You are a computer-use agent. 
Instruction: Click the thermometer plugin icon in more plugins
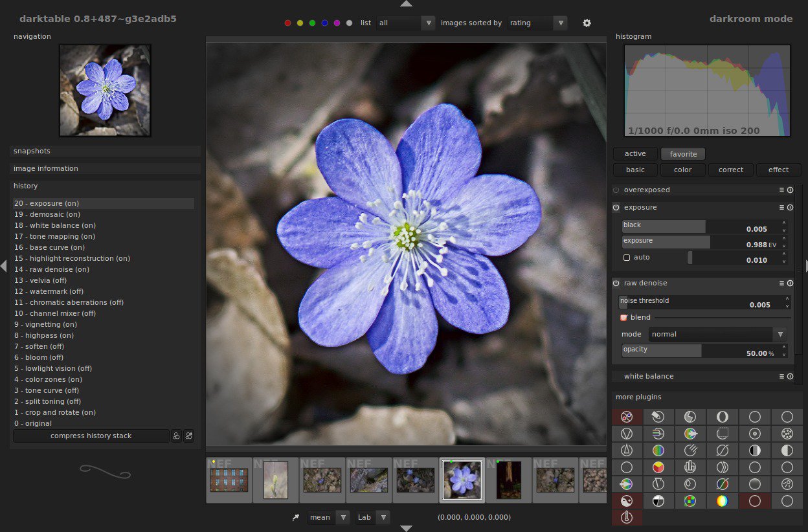[x=627, y=517]
